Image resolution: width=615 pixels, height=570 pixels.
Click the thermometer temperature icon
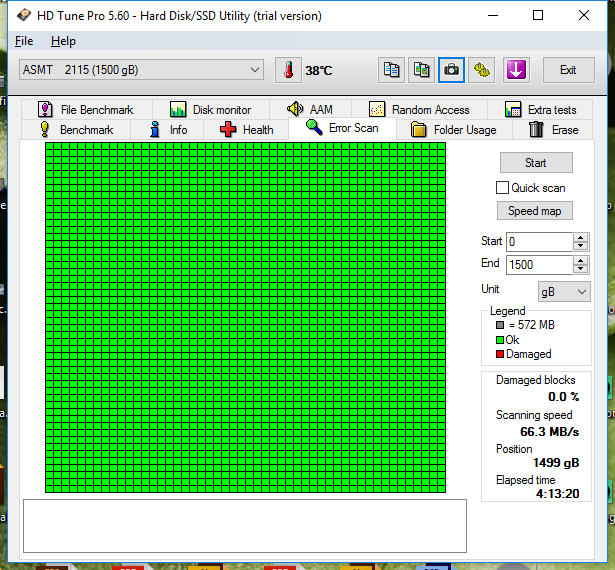[288, 70]
